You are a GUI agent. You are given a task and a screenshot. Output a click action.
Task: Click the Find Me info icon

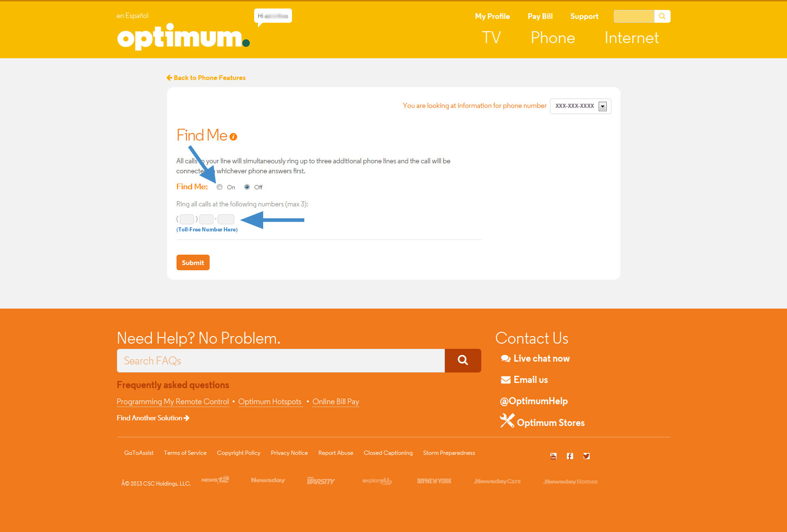(x=233, y=137)
